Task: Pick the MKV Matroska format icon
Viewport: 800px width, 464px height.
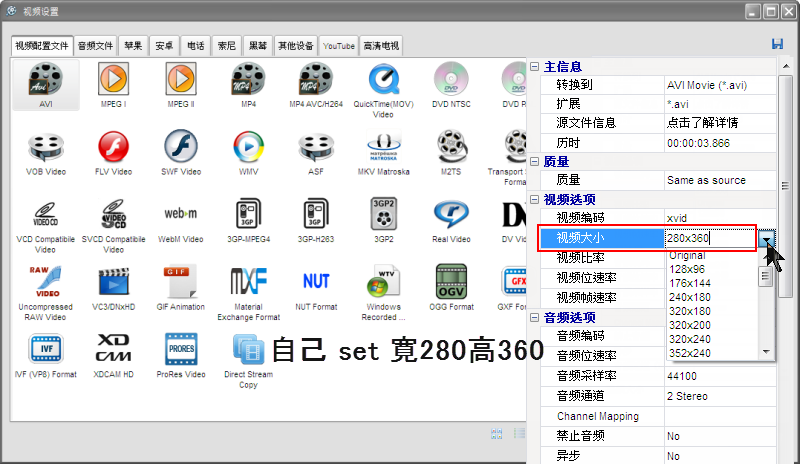Action: (384, 147)
